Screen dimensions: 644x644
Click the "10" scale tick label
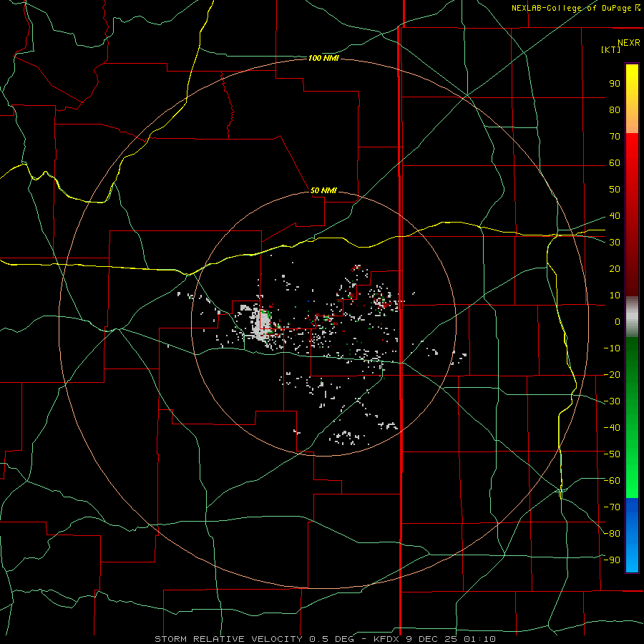[x=615, y=296]
